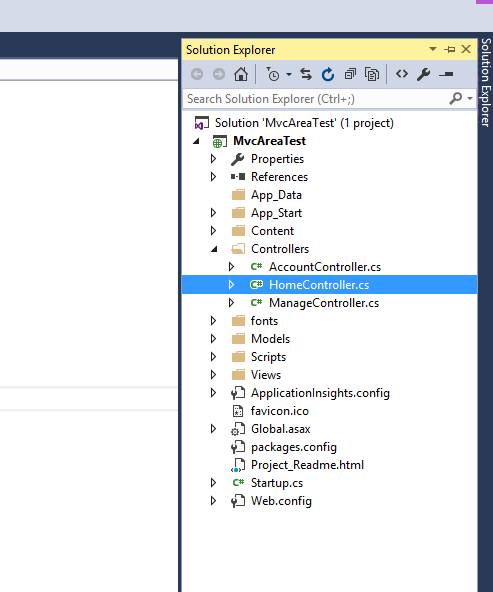Screen dimensions: 493x592
Task: Click the Models folder icon
Action: pos(238,339)
